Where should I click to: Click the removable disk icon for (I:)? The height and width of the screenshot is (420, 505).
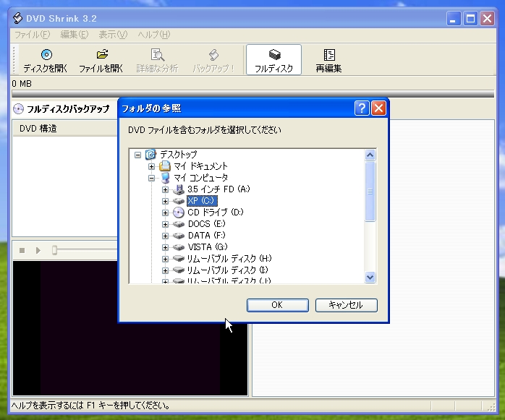[179, 270]
